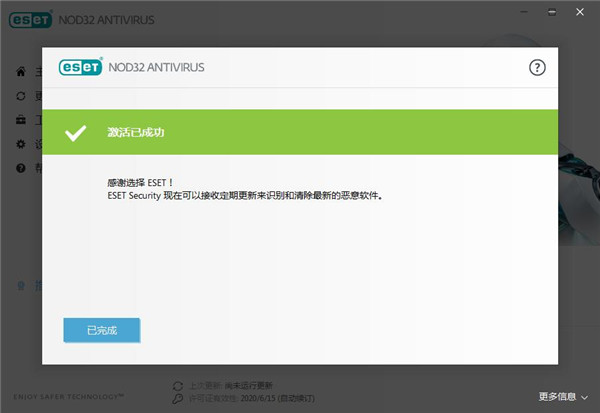Open the tools briefcase icon in the sidebar

(21, 120)
